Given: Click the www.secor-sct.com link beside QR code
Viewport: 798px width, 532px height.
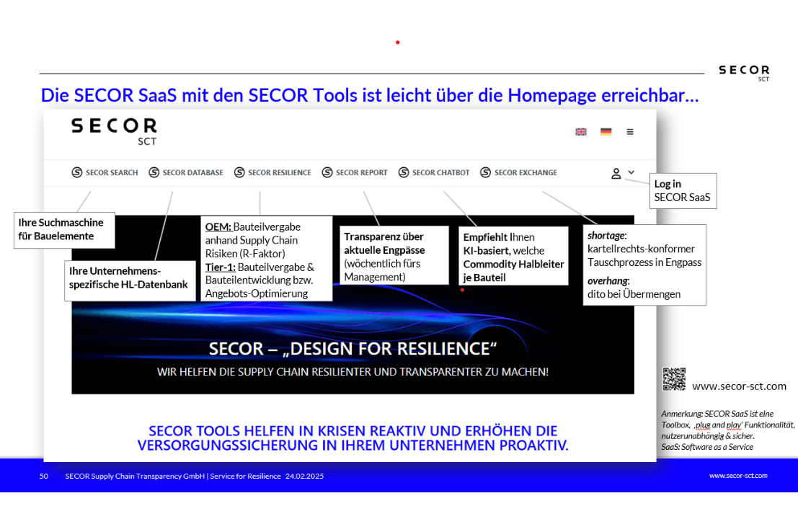Looking at the screenshot, I should coord(739,386).
